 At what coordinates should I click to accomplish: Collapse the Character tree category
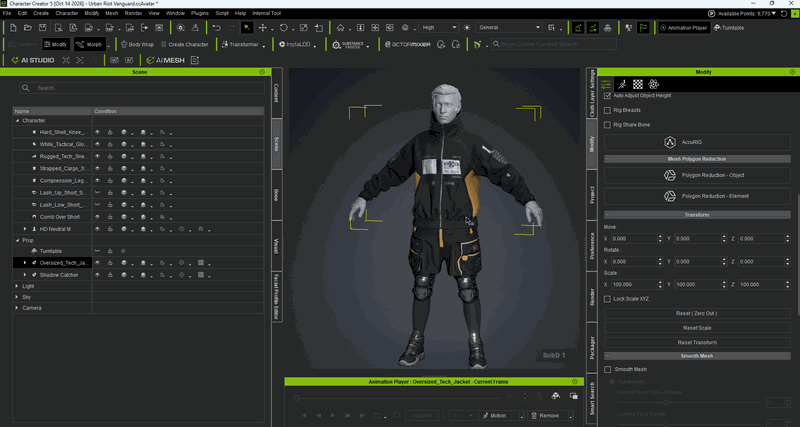(17, 121)
